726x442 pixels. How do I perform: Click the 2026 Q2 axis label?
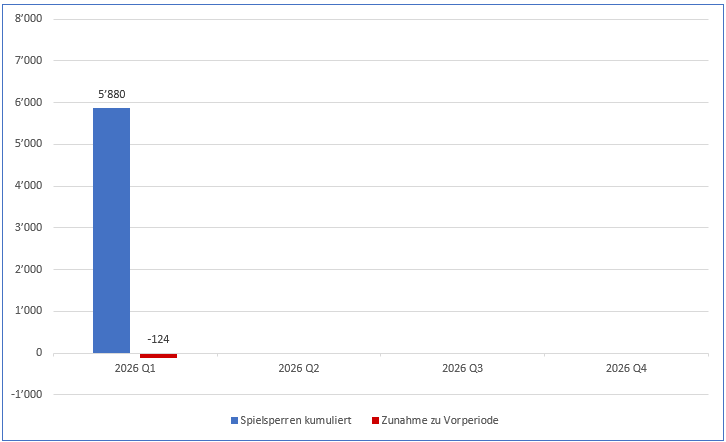coord(299,368)
